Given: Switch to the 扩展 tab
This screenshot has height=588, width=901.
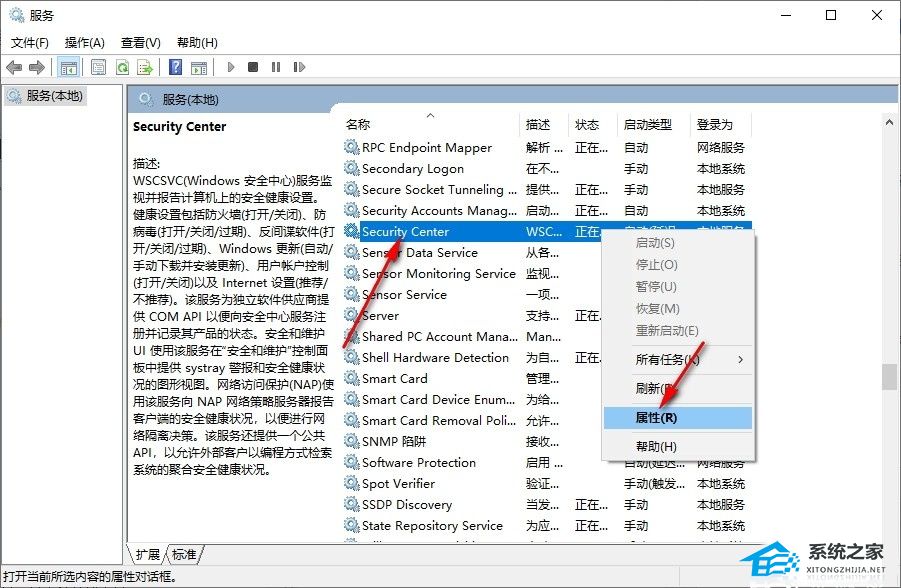Looking at the screenshot, I should (148, 554).
